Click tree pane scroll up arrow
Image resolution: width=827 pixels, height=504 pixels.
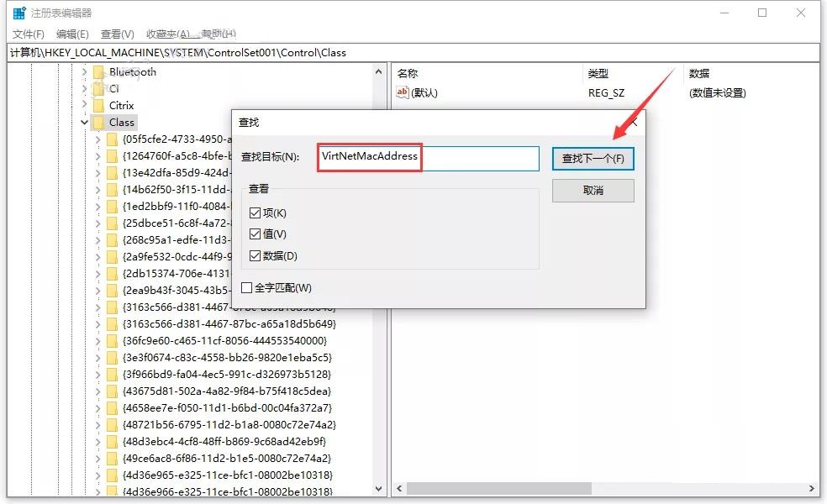[x=378, y=71]
